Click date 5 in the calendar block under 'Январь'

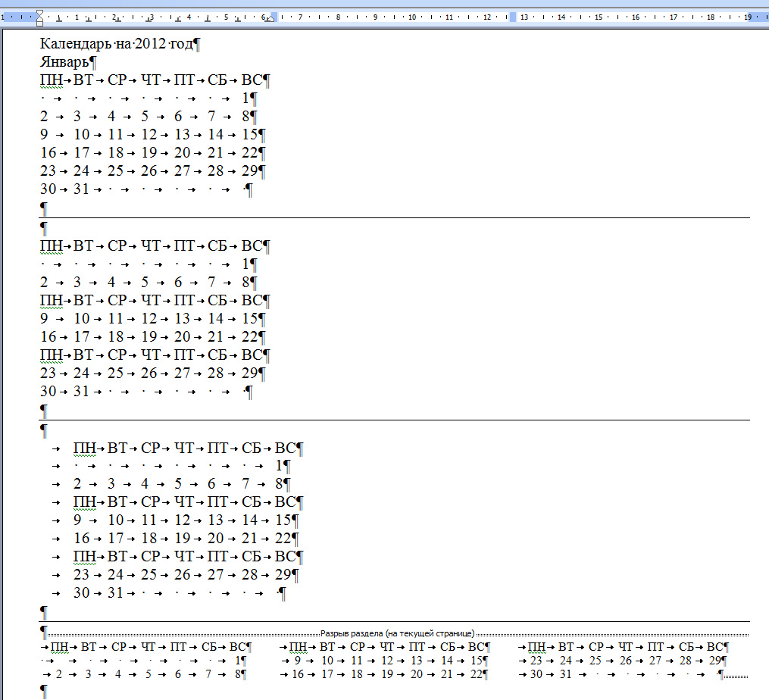pyautogui.click(x=145, y=116)
